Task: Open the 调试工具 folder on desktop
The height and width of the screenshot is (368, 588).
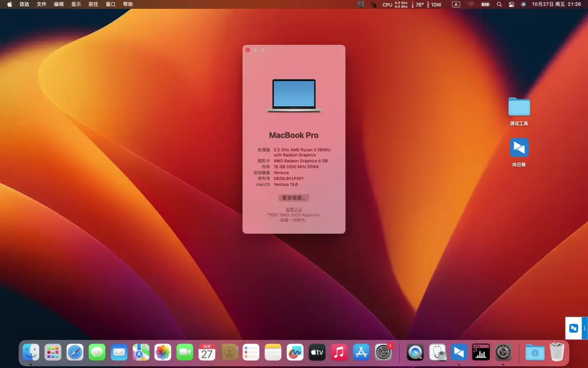Action: [x=519, y=107]
